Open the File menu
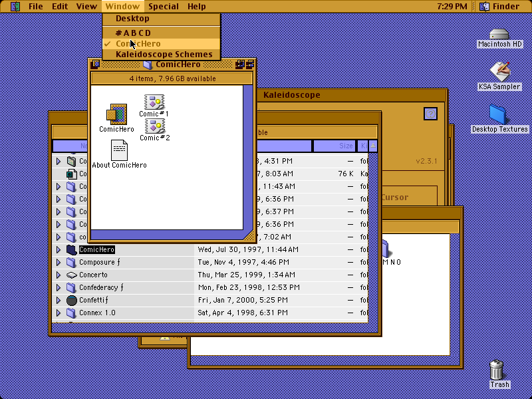 tap(36, 6)
